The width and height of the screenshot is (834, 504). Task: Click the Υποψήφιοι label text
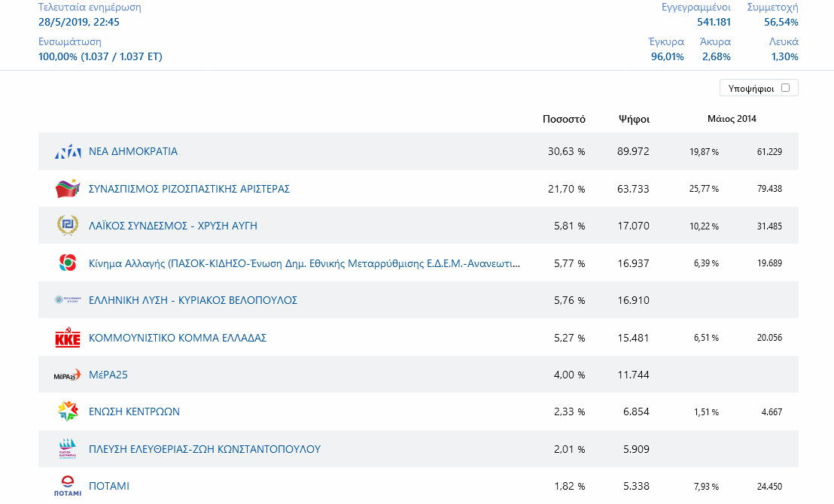coord(751,89)
